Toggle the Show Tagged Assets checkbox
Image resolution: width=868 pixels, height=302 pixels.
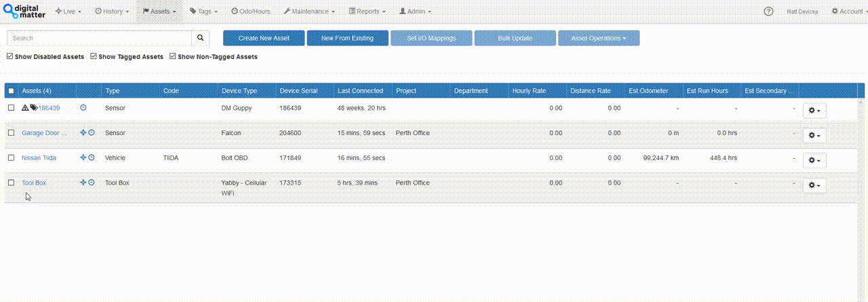(94, 57)
